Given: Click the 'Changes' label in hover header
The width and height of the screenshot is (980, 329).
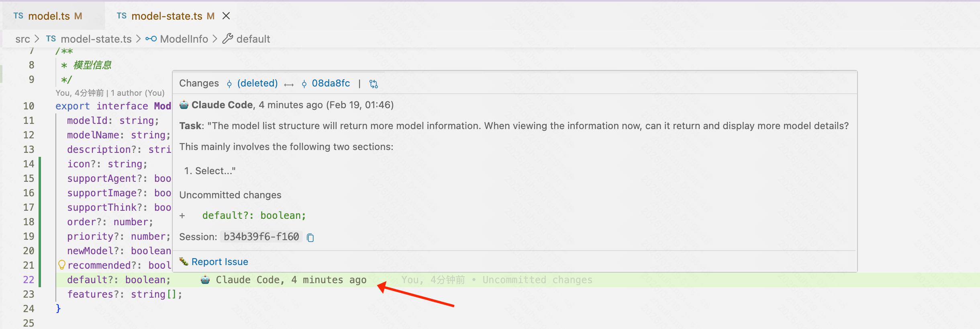Looking at the screenshot, I should pos(199,83).
